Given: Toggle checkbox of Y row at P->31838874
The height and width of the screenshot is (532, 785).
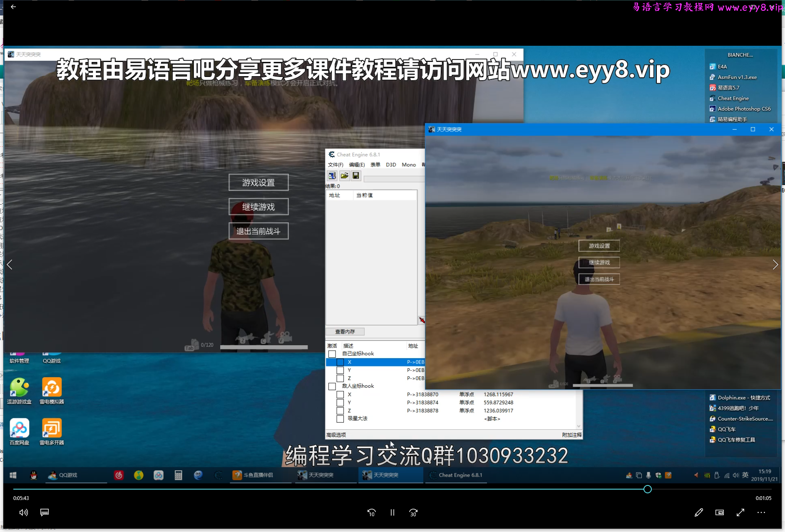Looking at the screenshot, I should click(340, 403).
